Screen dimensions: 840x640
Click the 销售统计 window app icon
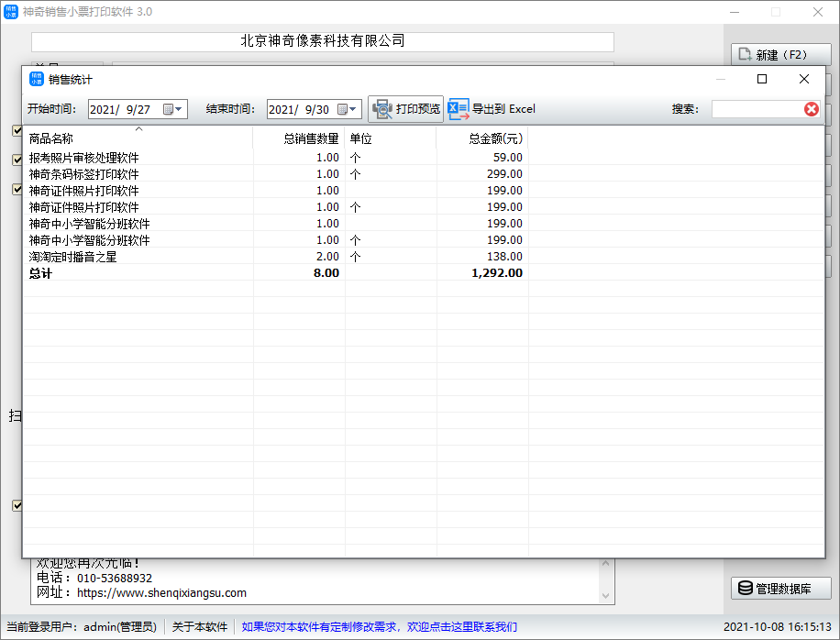(x=37, y=79)
